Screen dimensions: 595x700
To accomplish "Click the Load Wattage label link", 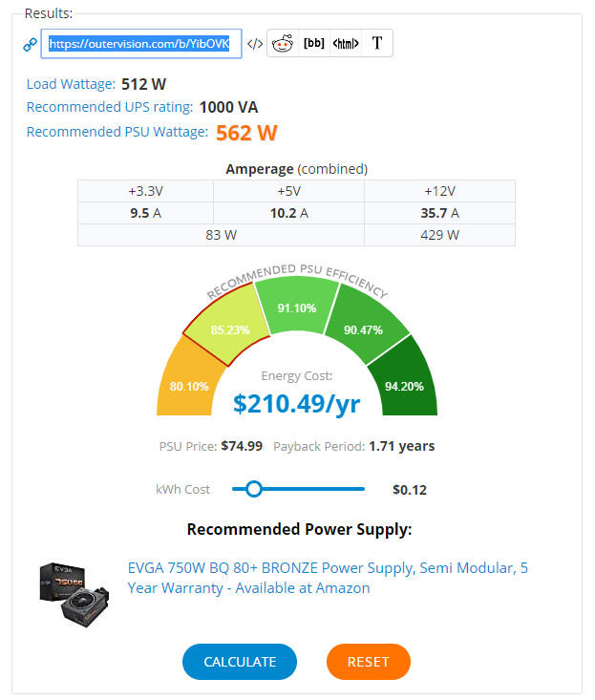I will (x=71, y=84).
